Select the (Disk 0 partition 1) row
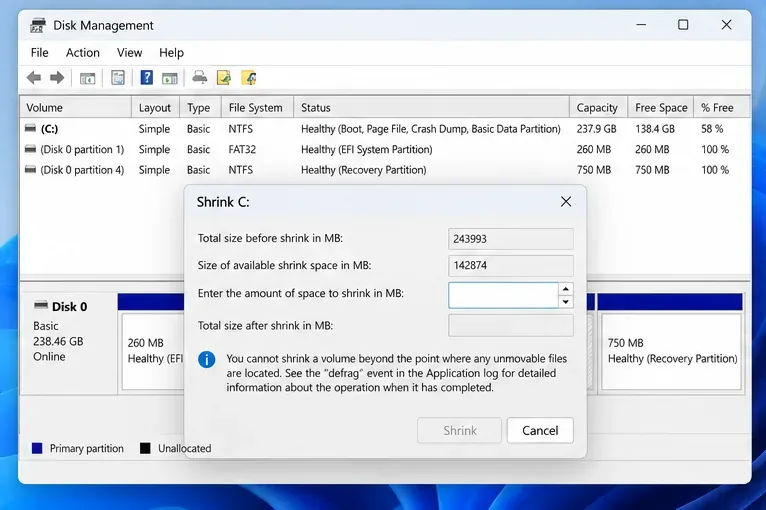 (385, 149)
